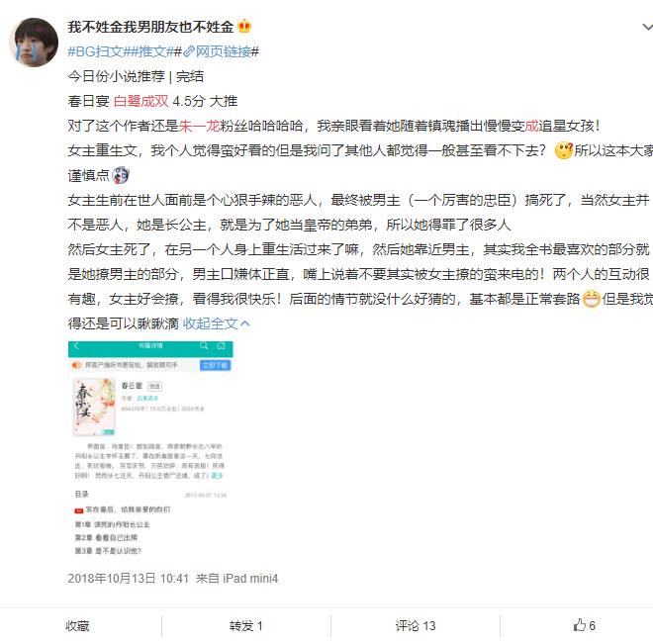
Task: Click the link chain icon before 网页链接
Action: pyautogui.click(x=189, y=51)
